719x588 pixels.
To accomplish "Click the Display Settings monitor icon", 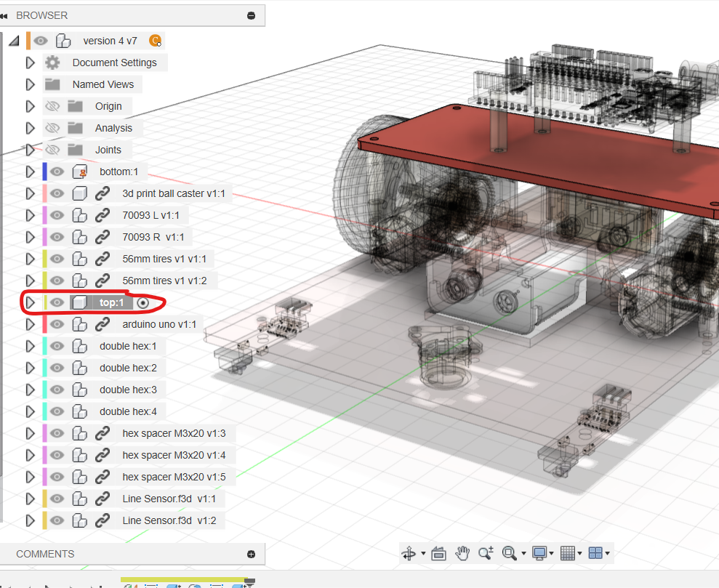I will tap(539, 553).
